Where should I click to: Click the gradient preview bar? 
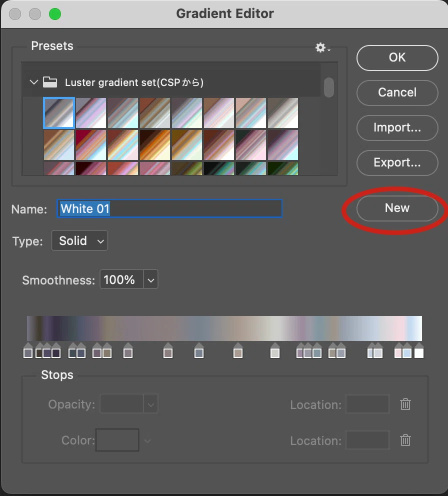pyautogui.click(x=224, y=328)
